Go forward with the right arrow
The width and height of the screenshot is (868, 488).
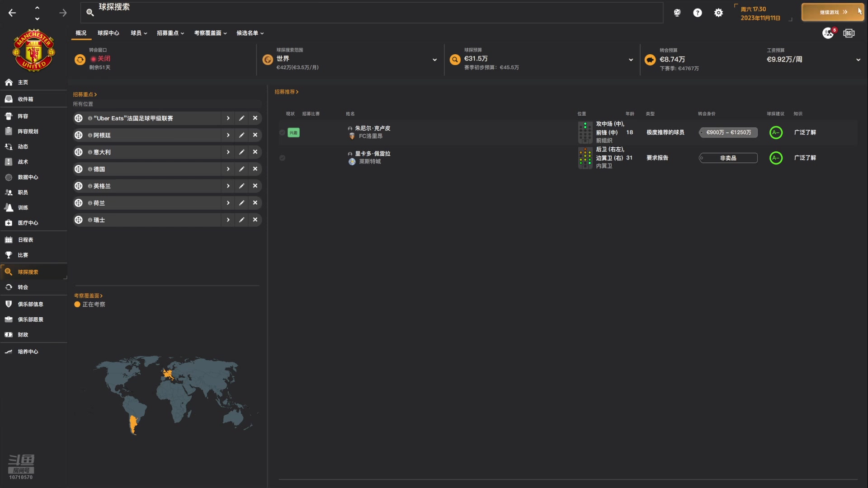click(63, 13)
